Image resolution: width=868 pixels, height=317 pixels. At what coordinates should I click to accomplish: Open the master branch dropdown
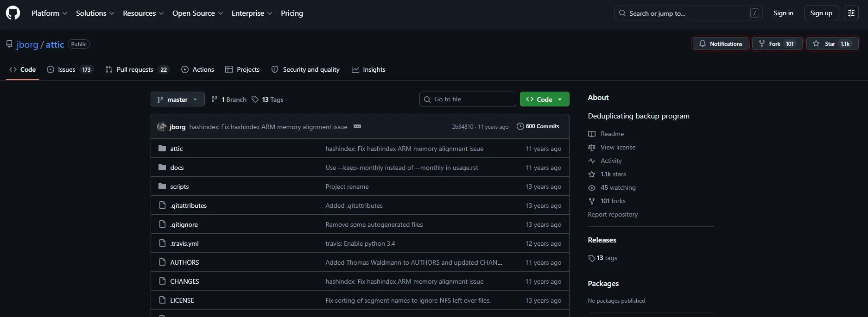click(x=177, y=99)
